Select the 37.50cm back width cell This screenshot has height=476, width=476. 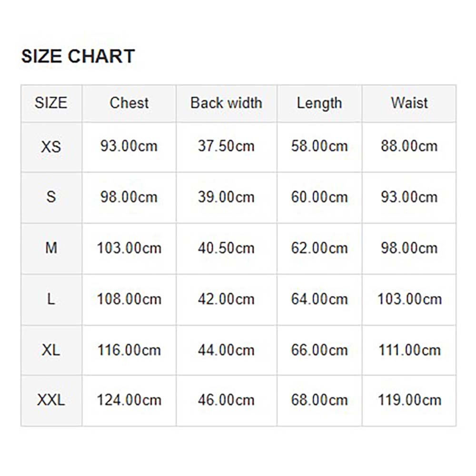coord(226,146)
